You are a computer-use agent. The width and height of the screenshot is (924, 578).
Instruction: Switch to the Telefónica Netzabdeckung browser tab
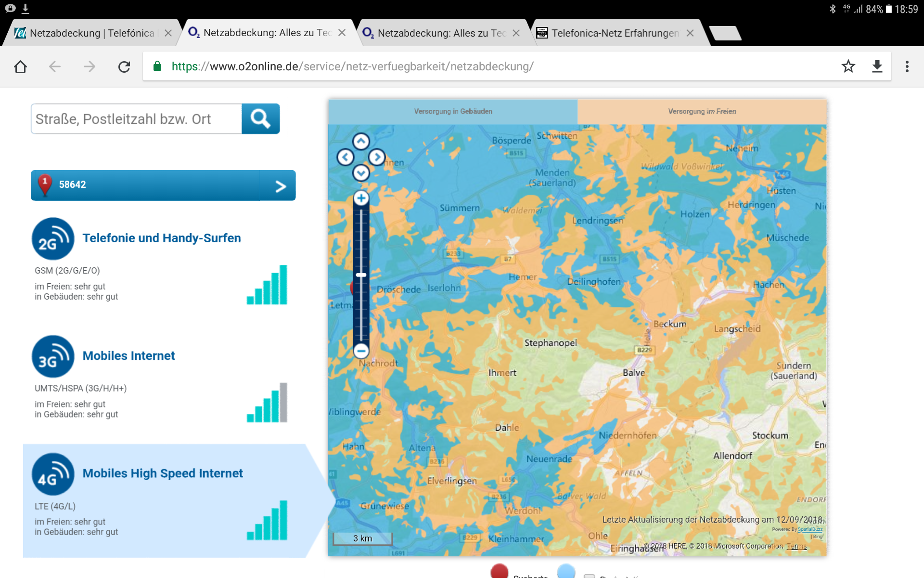tap(91, 33)
